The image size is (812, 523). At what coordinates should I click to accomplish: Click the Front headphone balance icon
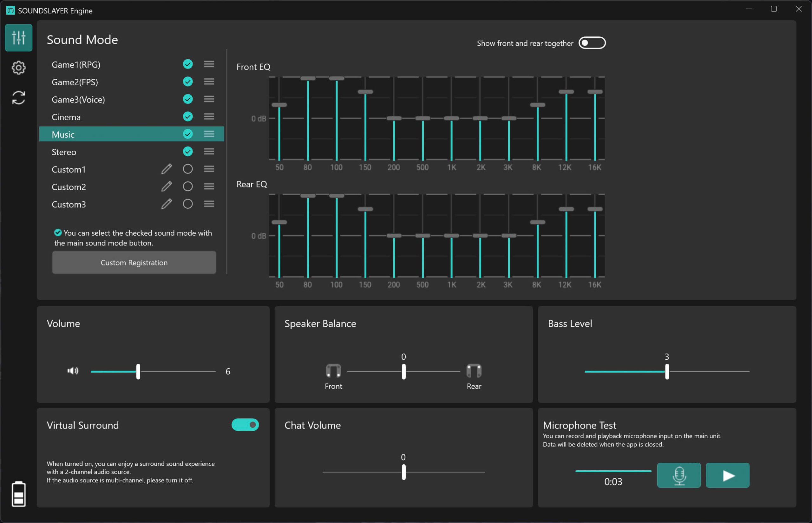tap(333, 371)
